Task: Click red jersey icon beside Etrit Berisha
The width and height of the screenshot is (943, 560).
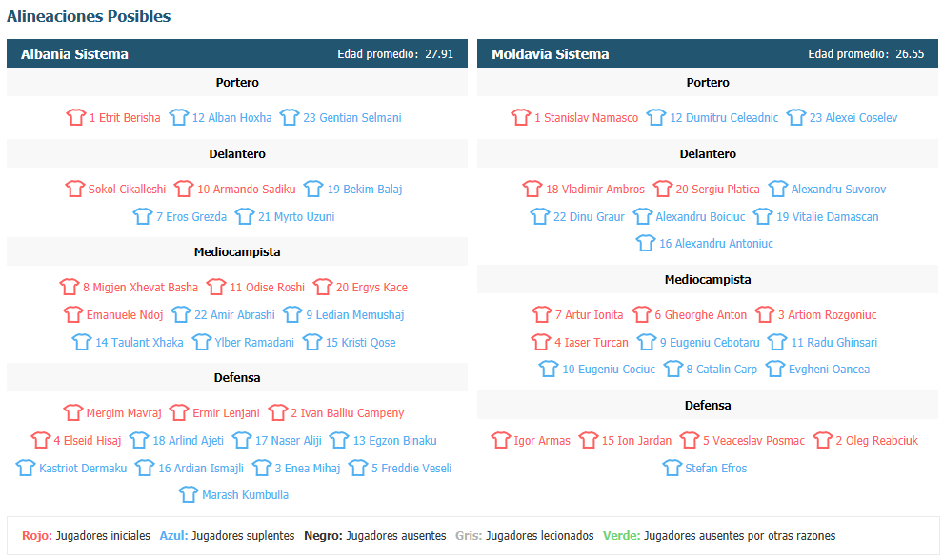Action: pyautogui.click(x=76, y=117)
